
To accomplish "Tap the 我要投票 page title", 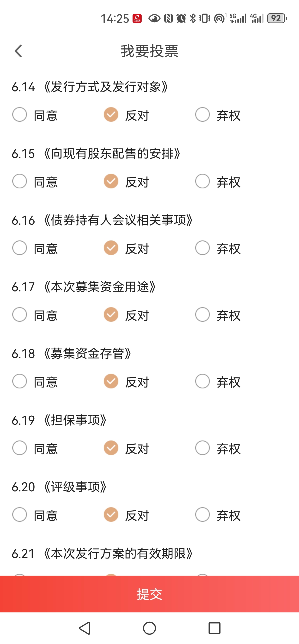I will (149, 51).
